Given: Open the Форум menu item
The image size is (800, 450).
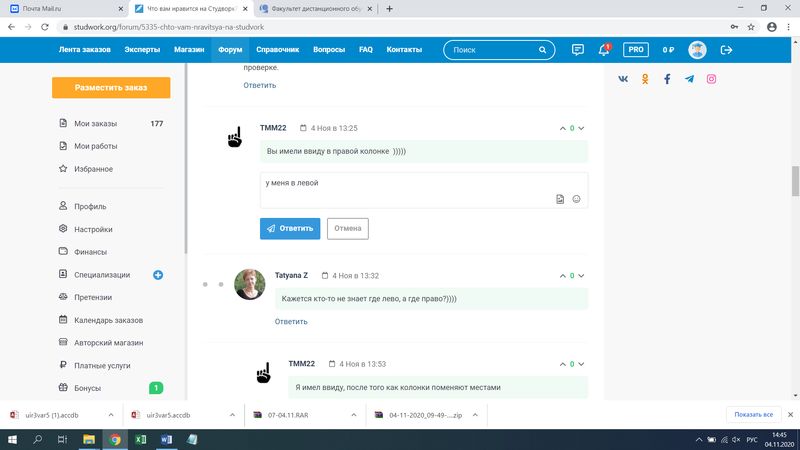Looking at the screenshot, I should pos(230,49).
